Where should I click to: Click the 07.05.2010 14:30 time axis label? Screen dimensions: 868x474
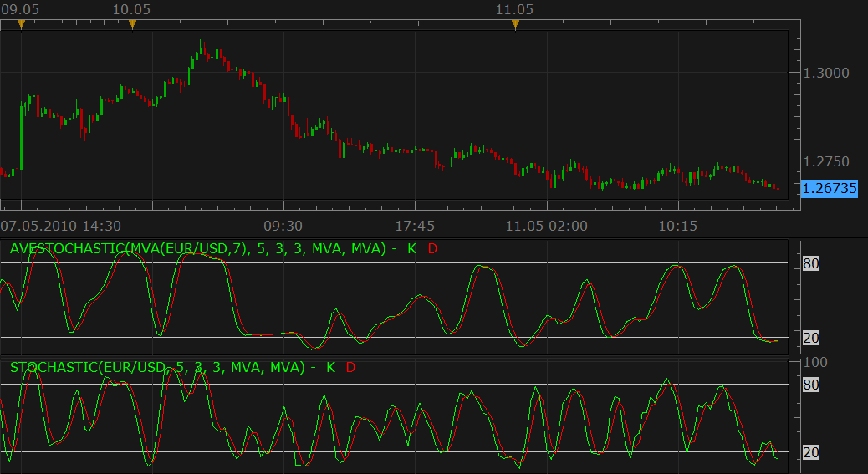pyautogui.click(x=61, y=227)
